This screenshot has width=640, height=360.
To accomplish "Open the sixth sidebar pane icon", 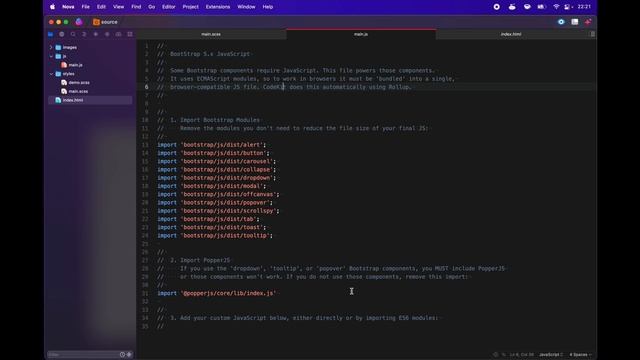I will 107,34.
